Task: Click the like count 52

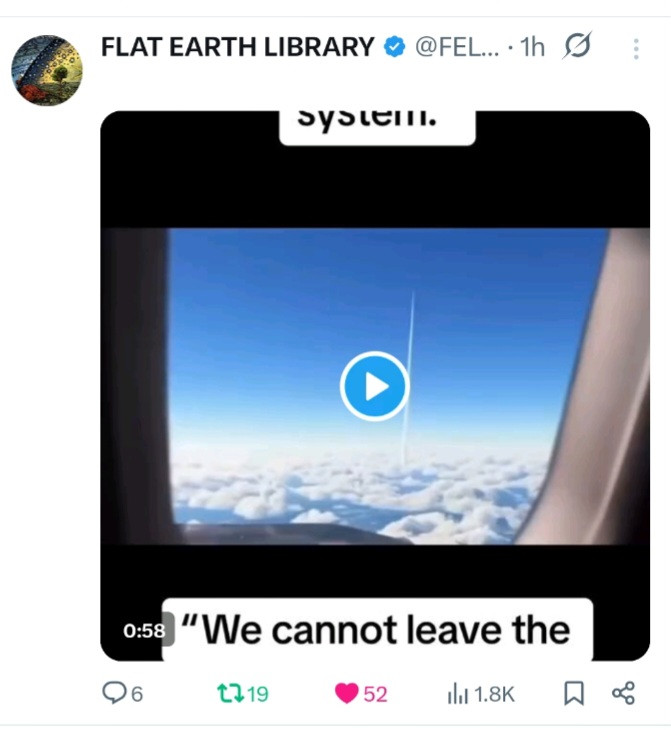Action: [x=375, y=694]
